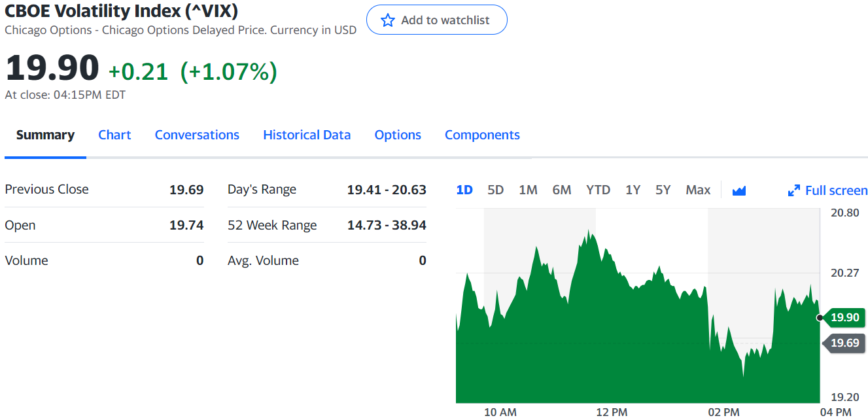868x418 pixels.
Task: View the Components tab
Action: (482, 135)
